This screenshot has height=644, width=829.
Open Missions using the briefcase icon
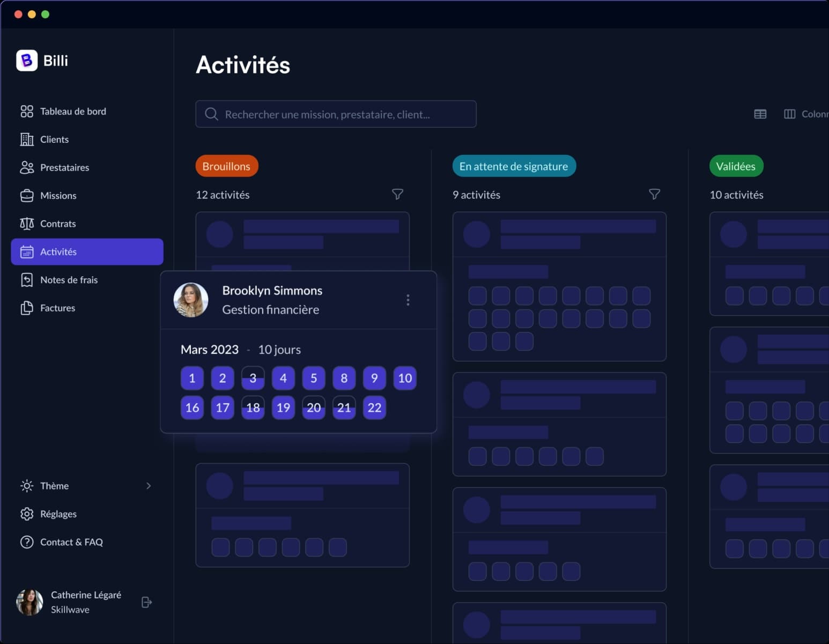27,195
